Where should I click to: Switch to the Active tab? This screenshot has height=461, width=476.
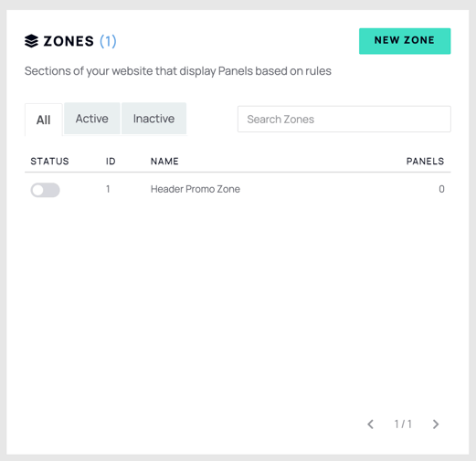tap(92, 119)
